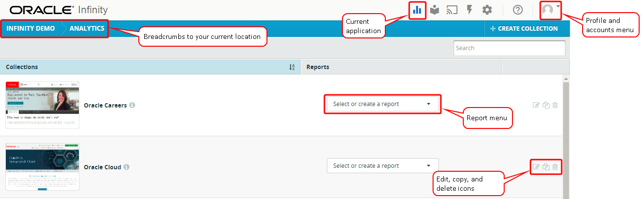The width and height of the screenshot is (644, 199).
Task: Open report dropdown for Oracle Careers
Action: point(382,104)
